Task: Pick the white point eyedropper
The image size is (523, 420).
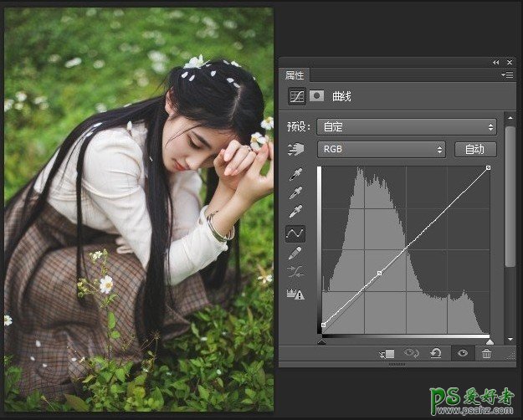Action: (x=296, y=212)
